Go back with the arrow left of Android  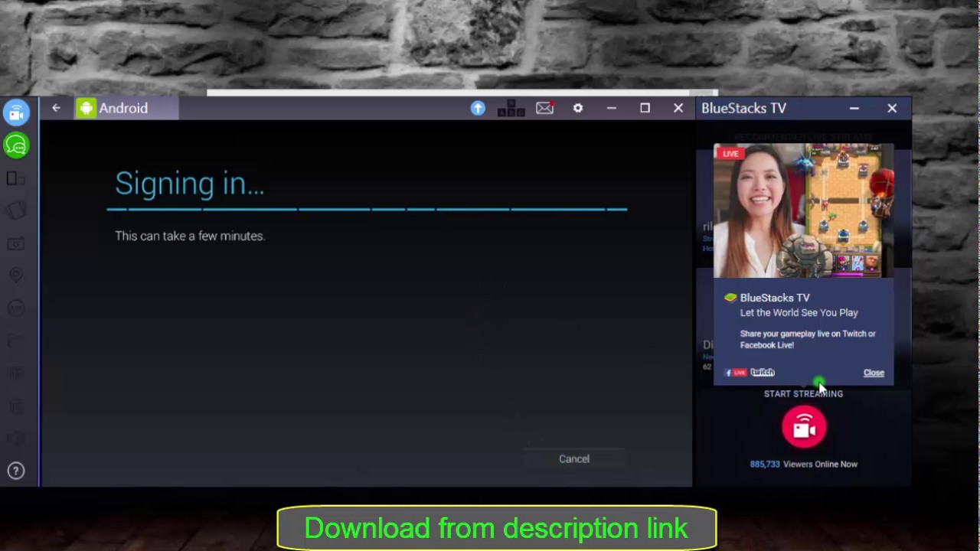tap(56, 108)
